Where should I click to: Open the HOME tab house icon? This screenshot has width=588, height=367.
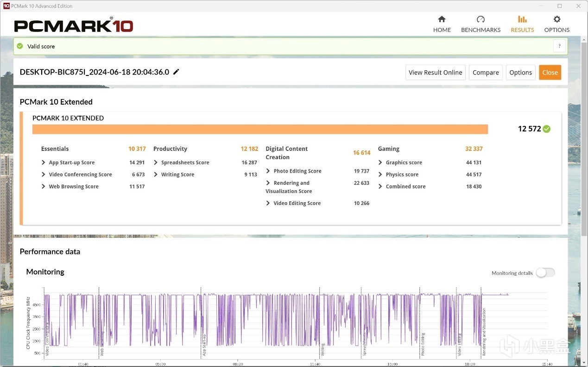(442, 19)
